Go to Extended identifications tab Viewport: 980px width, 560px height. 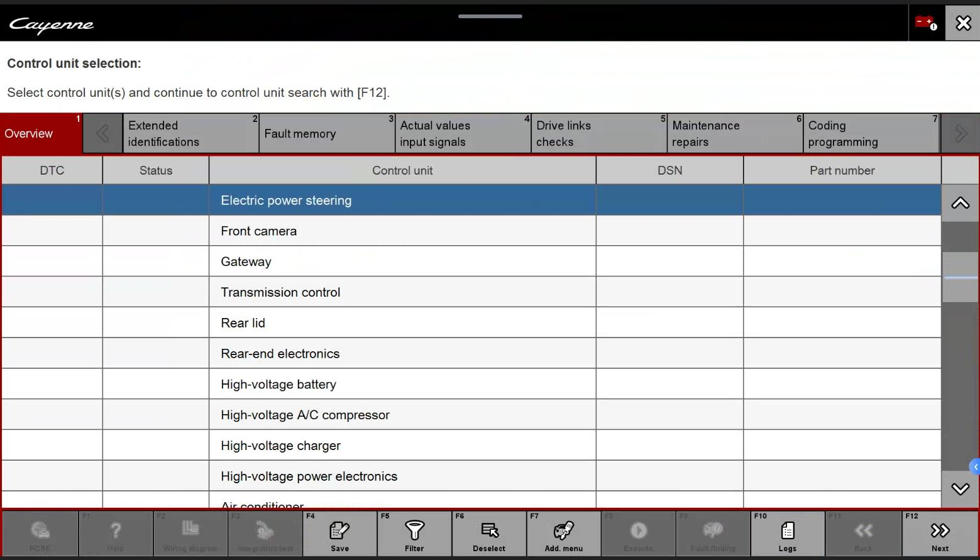pos(190,134)
